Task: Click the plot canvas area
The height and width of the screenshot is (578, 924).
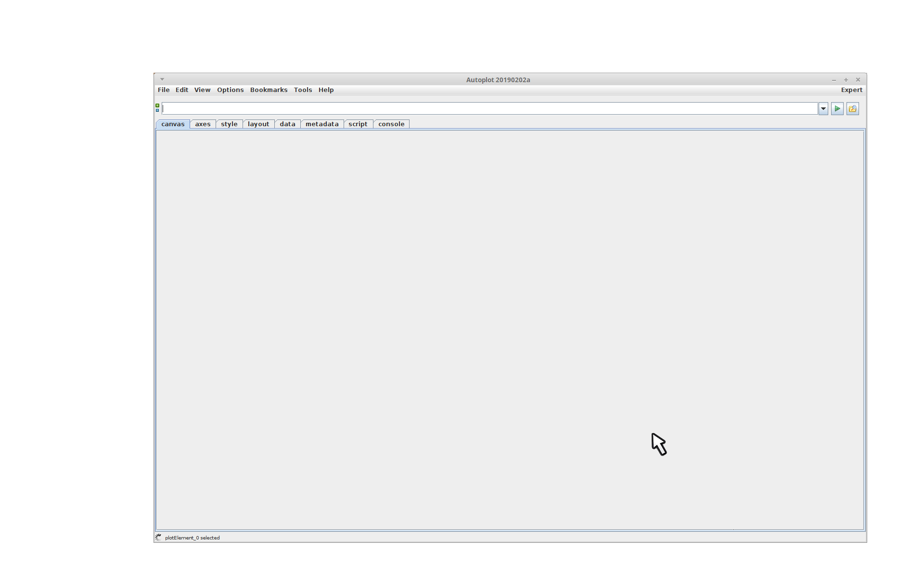Action: pos(510,330)
